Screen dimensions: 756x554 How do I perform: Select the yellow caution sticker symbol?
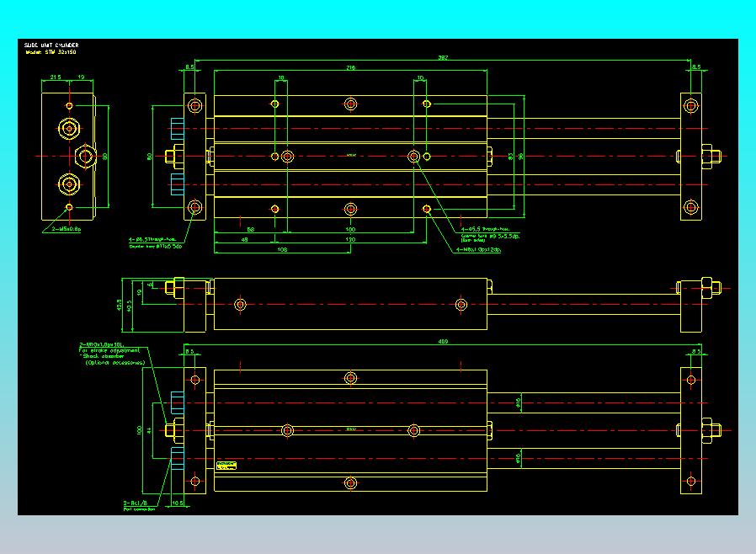[226, 465]
